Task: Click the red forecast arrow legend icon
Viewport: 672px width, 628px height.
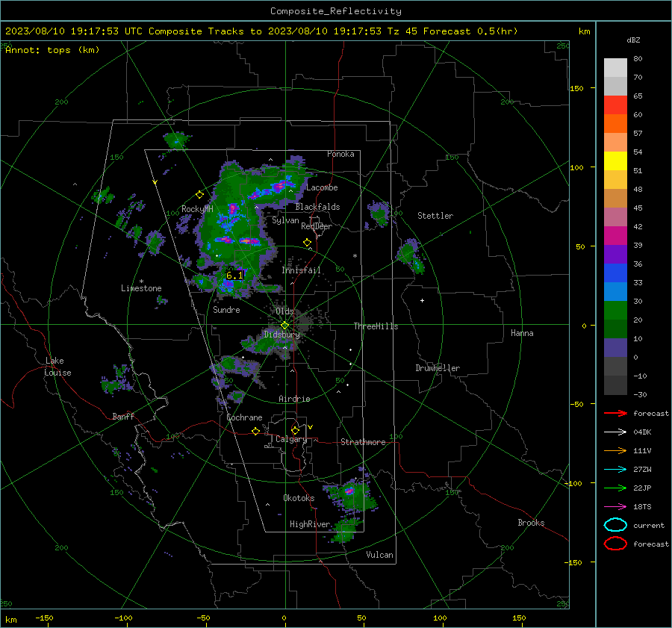Action: click(615, 413)
